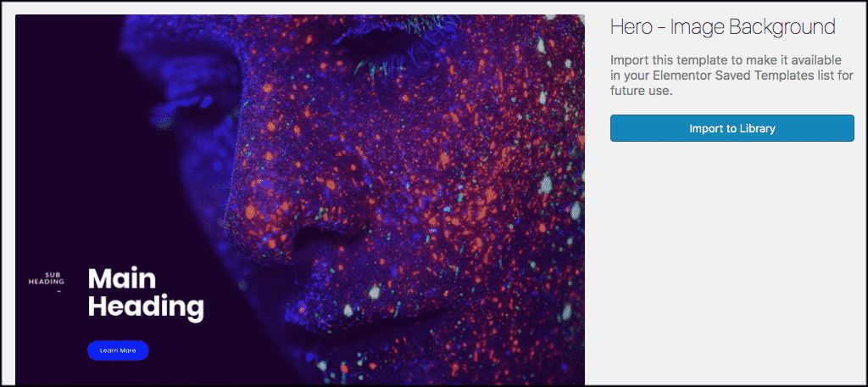
Task: Click the Hero - Image Background title
Action: click(x=723, y=26)
